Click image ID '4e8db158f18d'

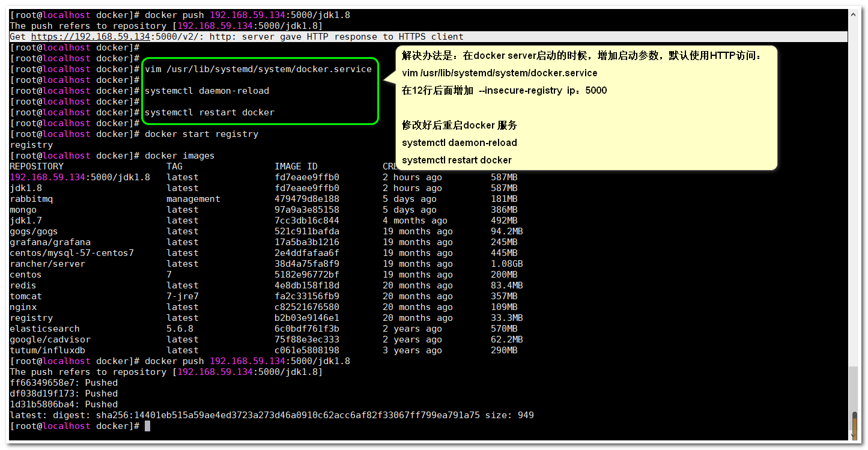click(307, 285)
